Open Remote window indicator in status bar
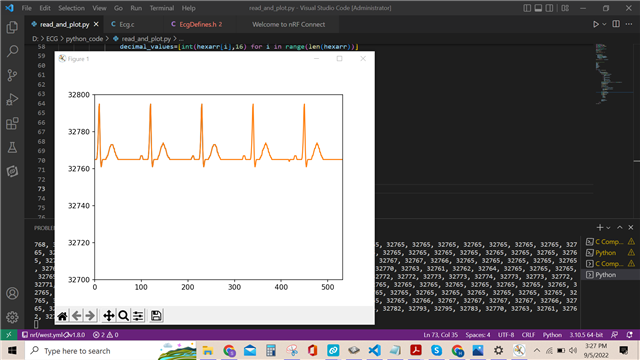 9,335
